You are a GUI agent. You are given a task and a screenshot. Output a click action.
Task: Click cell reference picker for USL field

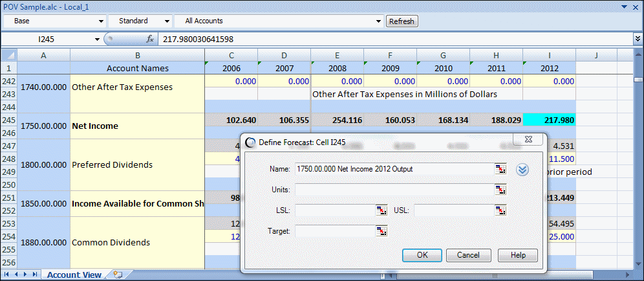tap(500, 210)
